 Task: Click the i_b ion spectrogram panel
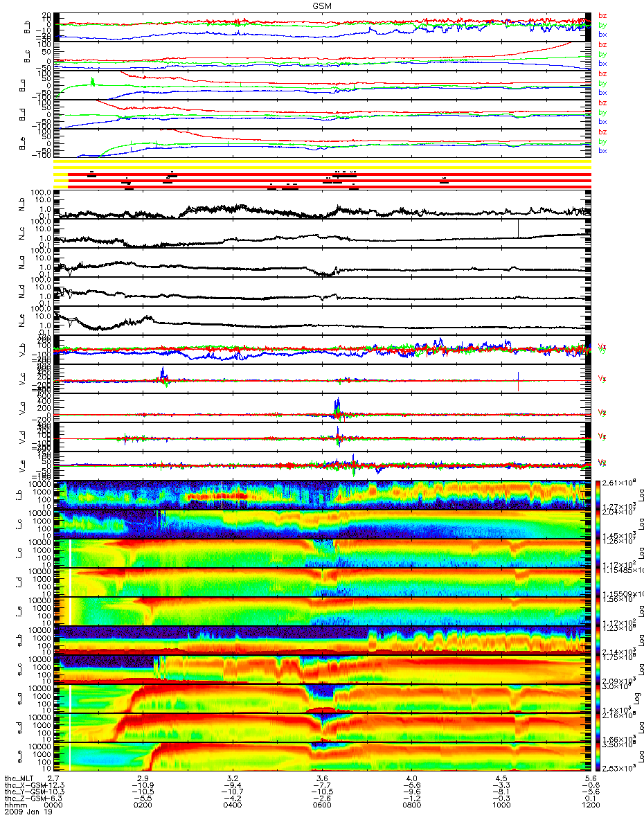323,495
